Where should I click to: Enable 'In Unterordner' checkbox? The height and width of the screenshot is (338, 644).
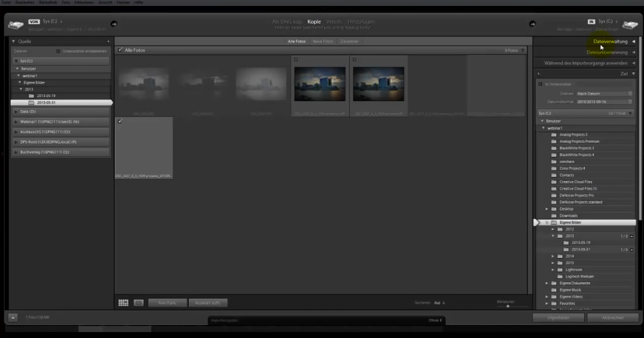pyautogui.click(x=540, y=84)
